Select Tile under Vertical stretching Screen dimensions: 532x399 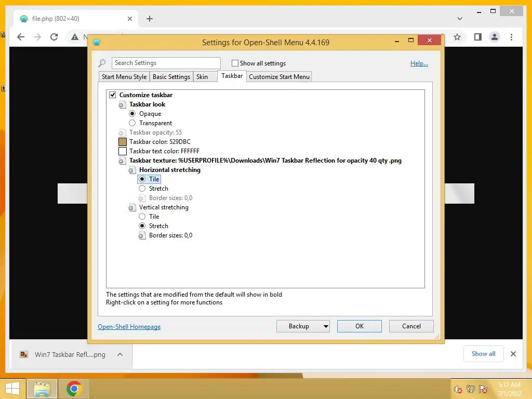142,217
